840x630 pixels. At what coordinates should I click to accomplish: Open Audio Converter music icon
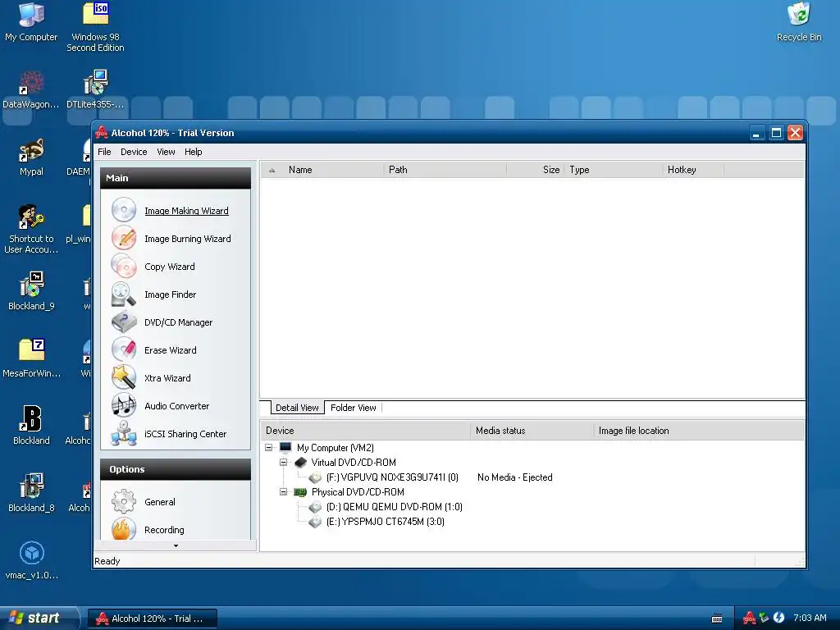(124, 405)
